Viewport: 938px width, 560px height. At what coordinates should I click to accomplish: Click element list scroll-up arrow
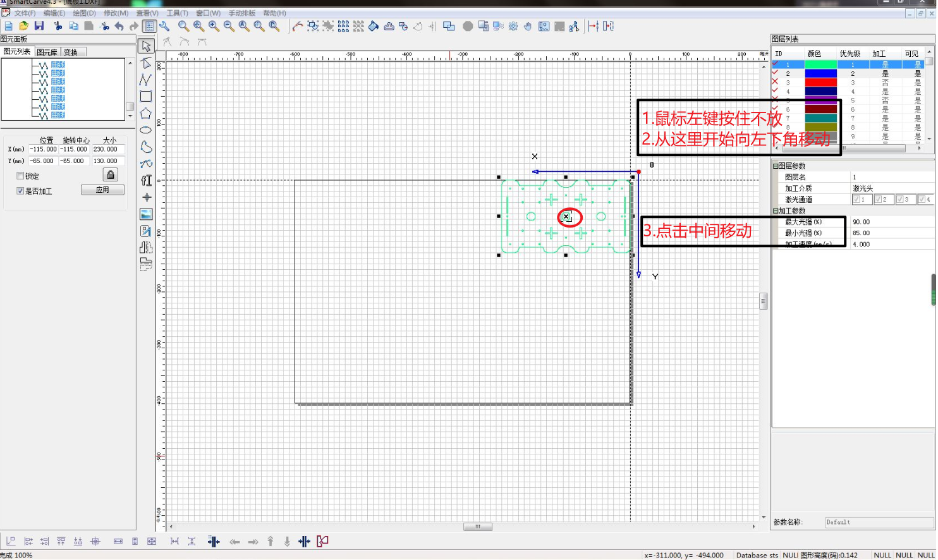click(x=130, y=63)
